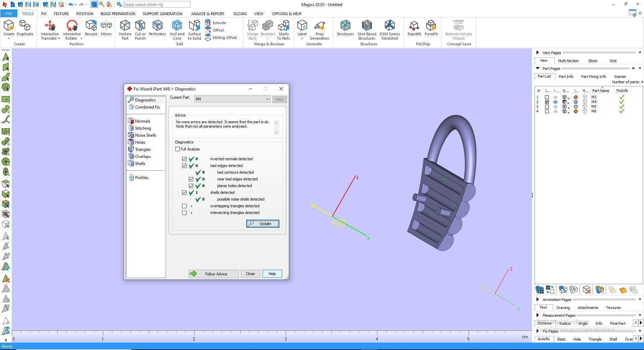Select the Part Fixing Info tab
Viewport: 644px width, 350px height.
coord(593,77)
